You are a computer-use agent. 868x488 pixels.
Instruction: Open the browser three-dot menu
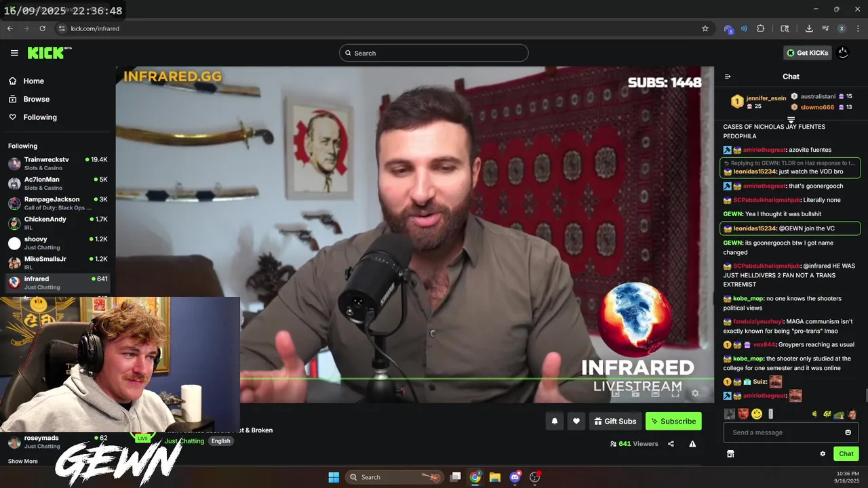tap(858, 28)
